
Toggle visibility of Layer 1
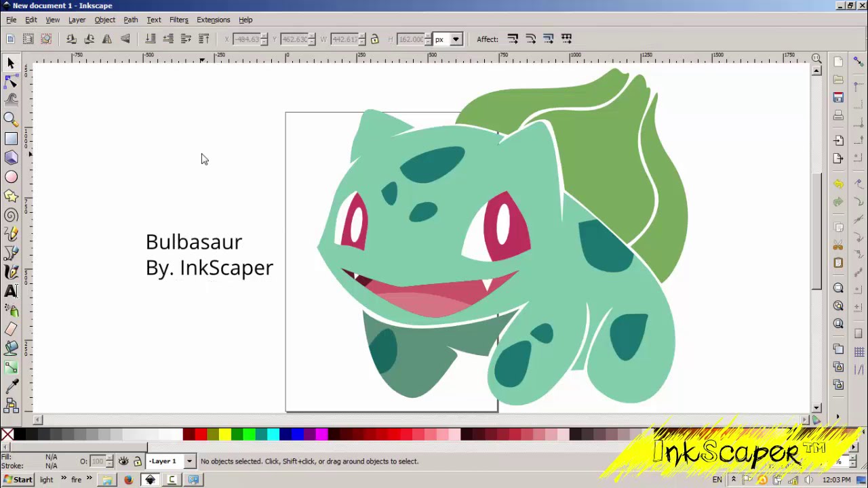pos(123,461)
